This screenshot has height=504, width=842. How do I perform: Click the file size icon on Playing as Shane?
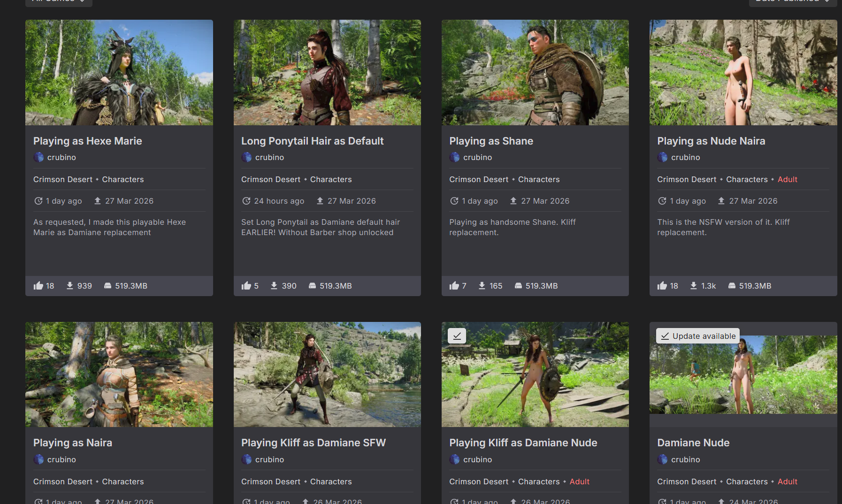tap(518, 286)
